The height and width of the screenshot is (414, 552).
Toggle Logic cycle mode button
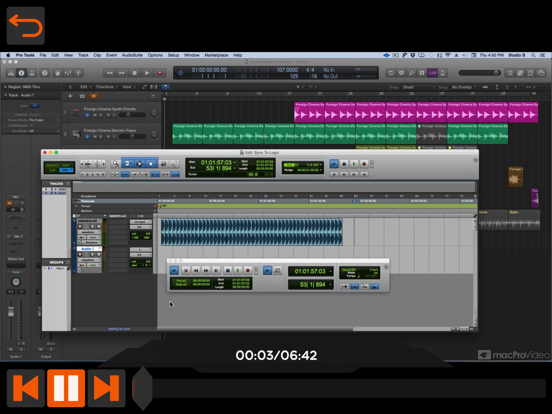[390, 73]
